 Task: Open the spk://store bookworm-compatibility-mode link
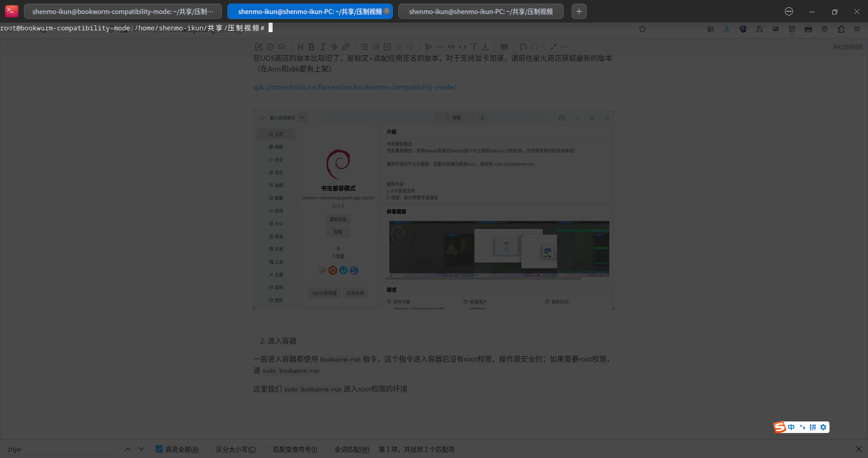[x=354, y=87]
